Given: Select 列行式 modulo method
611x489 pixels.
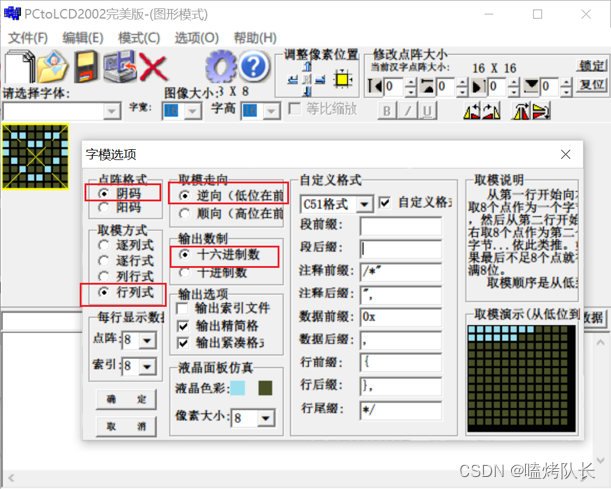Looking at the screenshot, I should [x=126, y=276].
